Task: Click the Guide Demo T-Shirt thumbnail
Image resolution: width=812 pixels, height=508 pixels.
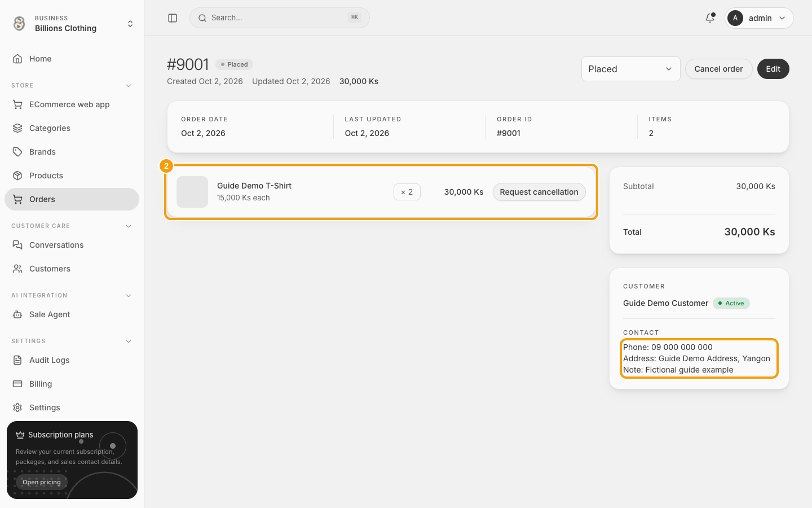Action: coord(192,192)
